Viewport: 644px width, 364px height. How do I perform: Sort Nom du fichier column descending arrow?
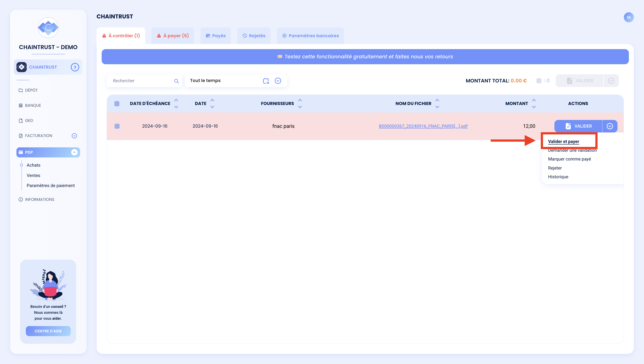pos(437,107)
